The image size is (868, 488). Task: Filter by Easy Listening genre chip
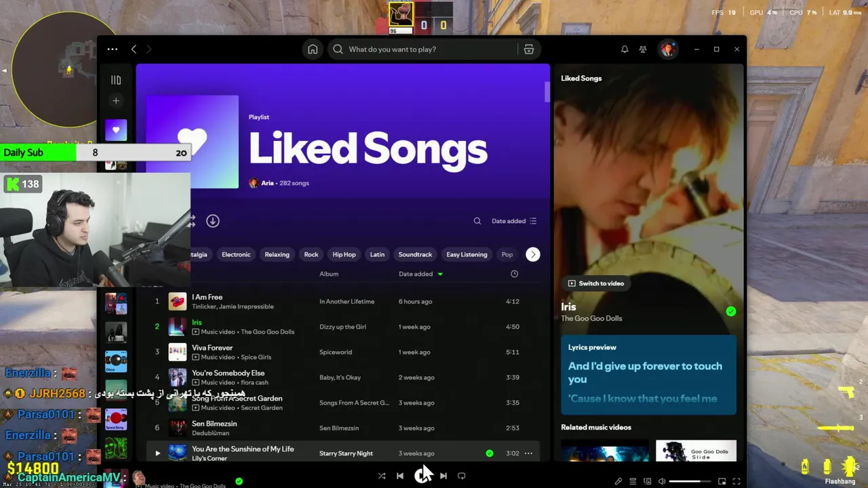tap(467, 254)
